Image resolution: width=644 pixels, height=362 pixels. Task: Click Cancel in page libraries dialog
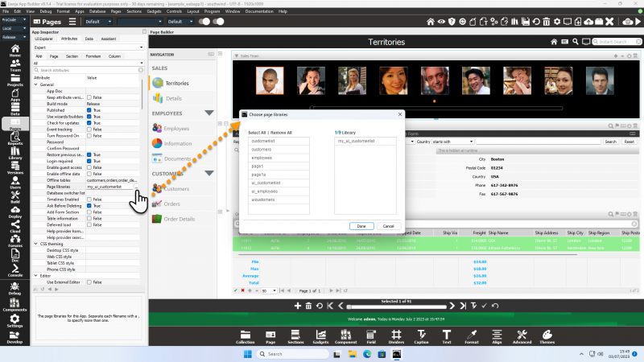(388, 226)
